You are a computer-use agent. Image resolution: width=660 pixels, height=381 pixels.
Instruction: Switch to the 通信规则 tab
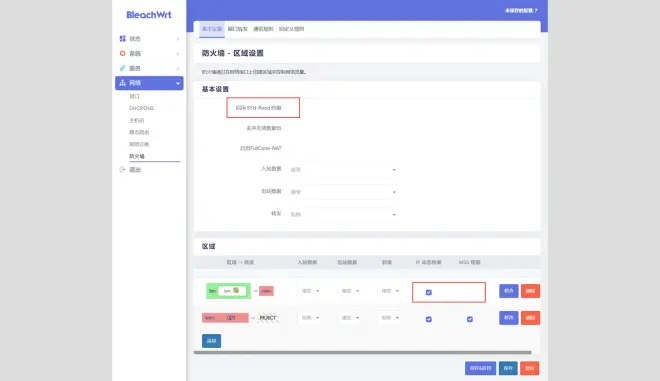click(263, 29)
